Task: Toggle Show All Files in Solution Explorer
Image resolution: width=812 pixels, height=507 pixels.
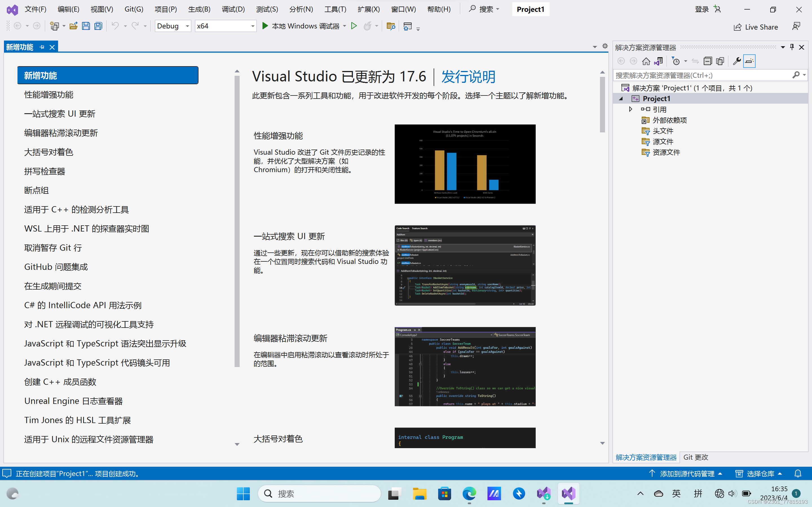Action: click(720, 61)
